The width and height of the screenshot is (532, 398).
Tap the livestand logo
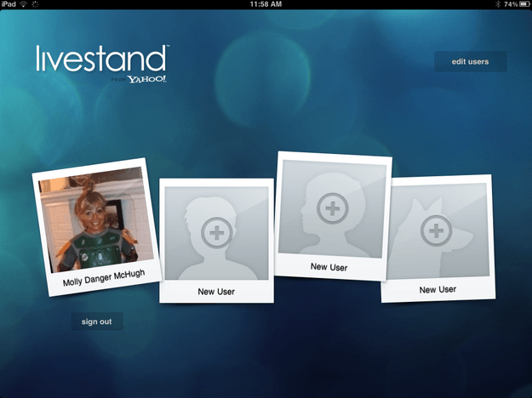(102, 59)
